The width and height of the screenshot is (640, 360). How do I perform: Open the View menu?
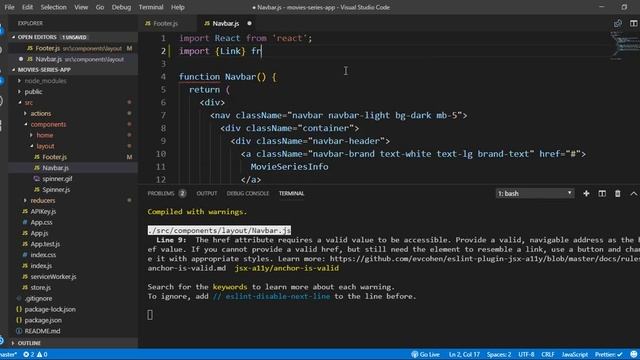[81, 7]
